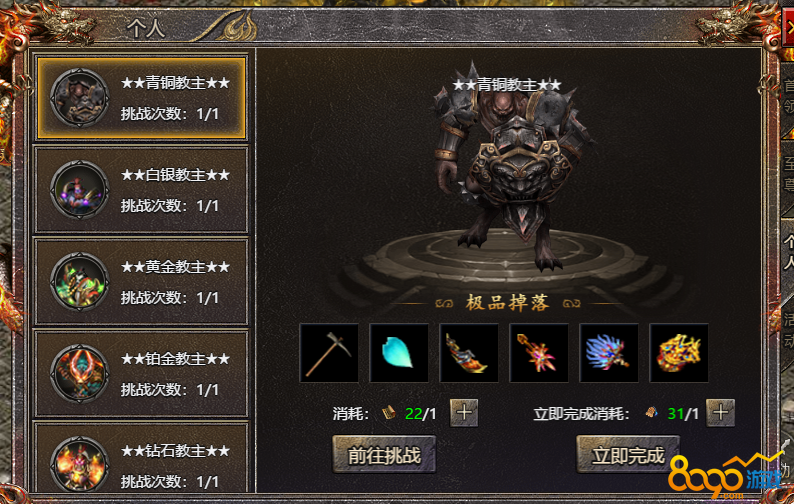Click the 立即完成 button
794x504 pixels.
point(628,454)
